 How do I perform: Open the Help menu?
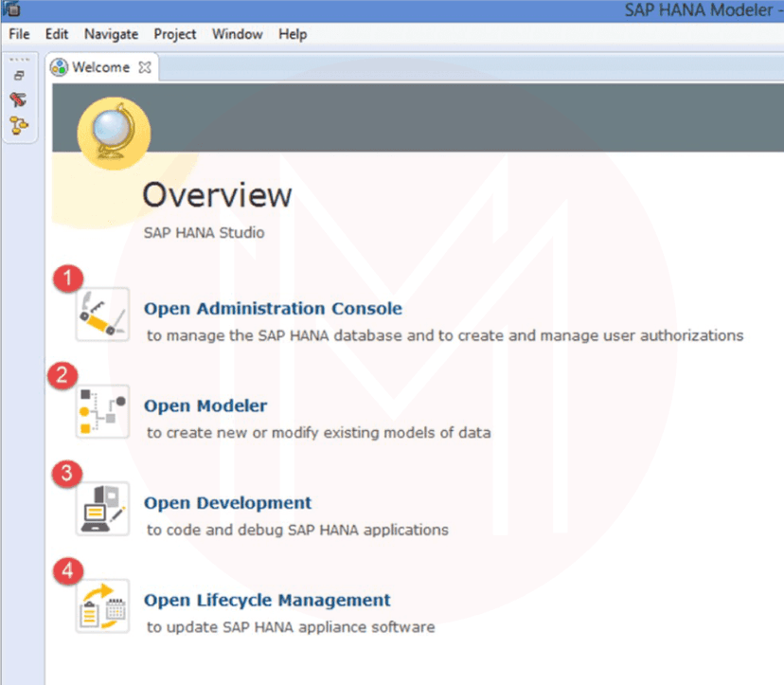pyautogui.click(x=293, y=34)
